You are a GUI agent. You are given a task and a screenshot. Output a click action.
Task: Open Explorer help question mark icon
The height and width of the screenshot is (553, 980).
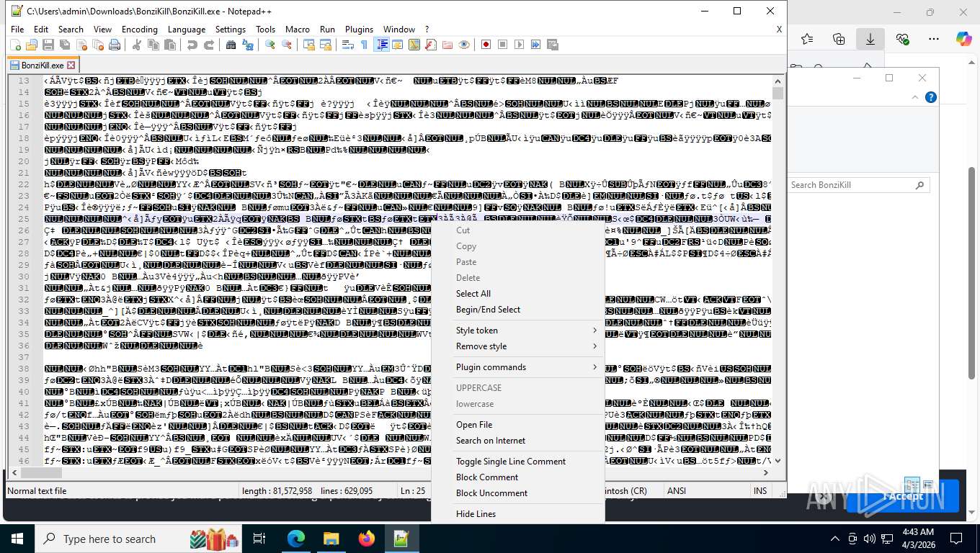click(931, 98)
